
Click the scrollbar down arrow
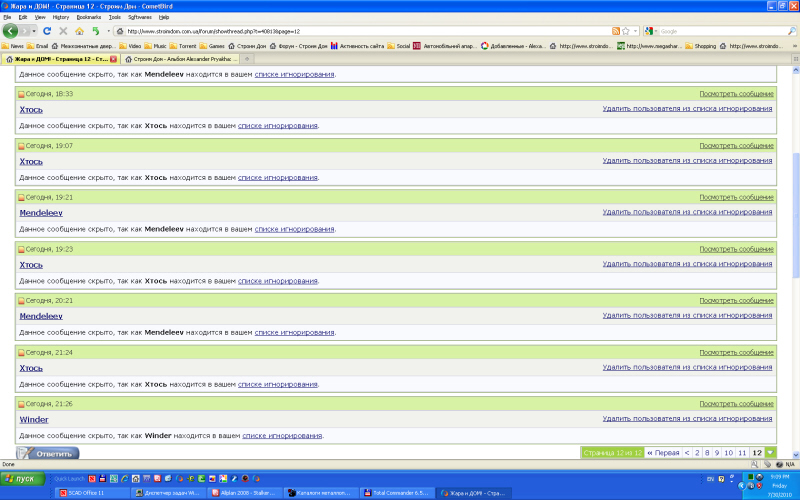[x=795, y=455]
